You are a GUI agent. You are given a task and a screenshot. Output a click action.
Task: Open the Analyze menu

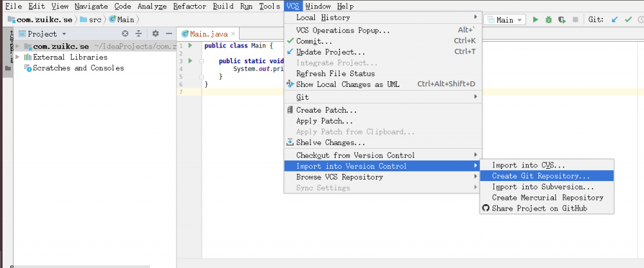(x=152, y=6)
